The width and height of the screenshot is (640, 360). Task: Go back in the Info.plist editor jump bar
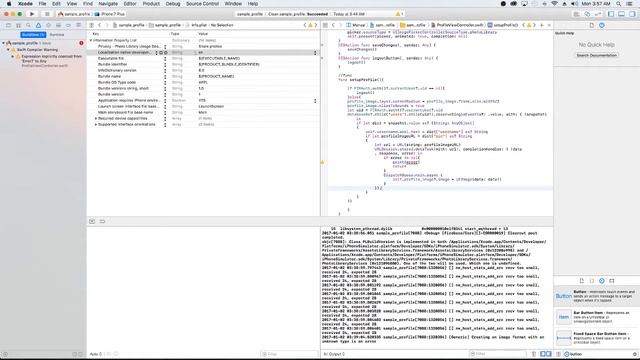click(x=99, y=25)
